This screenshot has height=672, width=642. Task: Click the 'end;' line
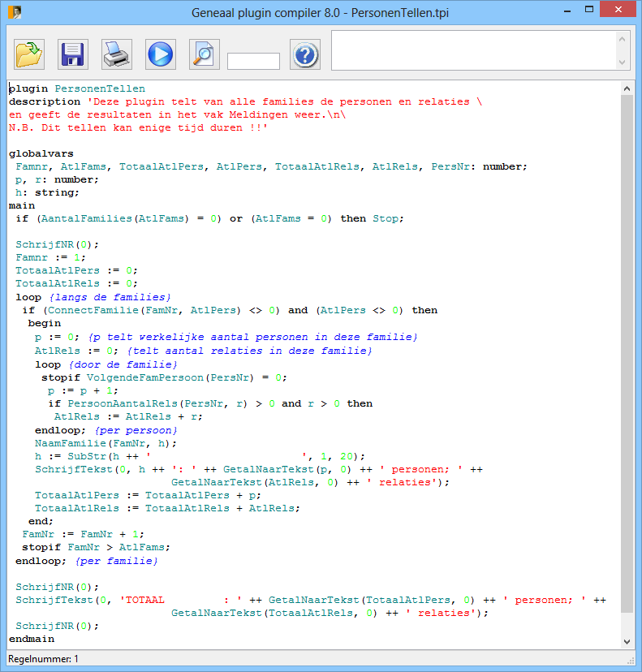41,521
